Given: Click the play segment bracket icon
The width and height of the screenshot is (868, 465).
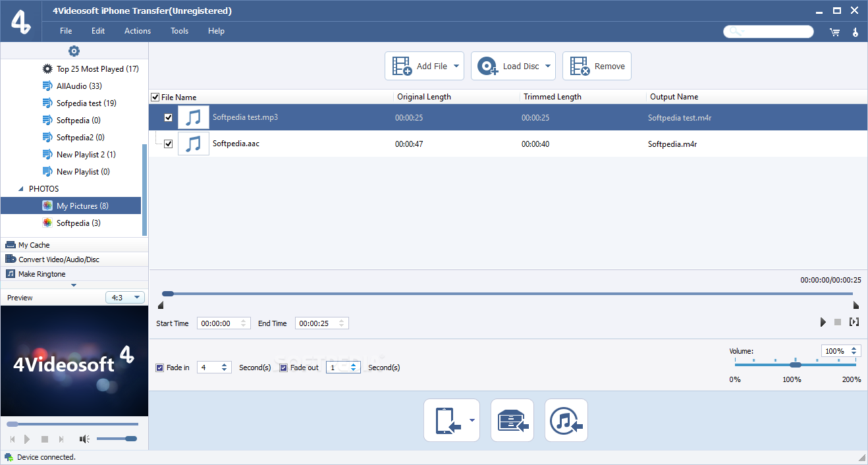Looking at the screenshot, I should (854, 322).
